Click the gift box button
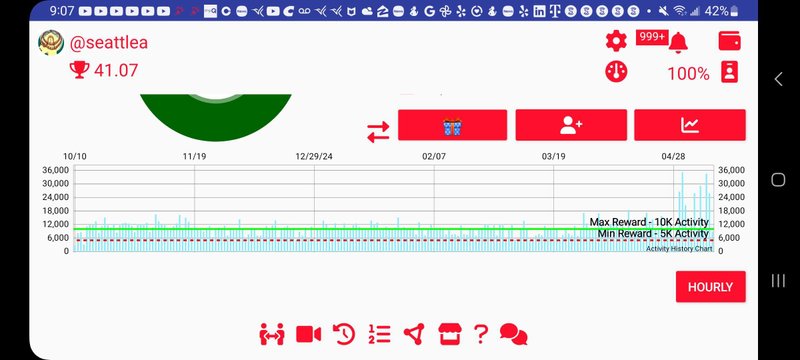The height and width of the screenshot is (360, 800). tap(452, 125)
